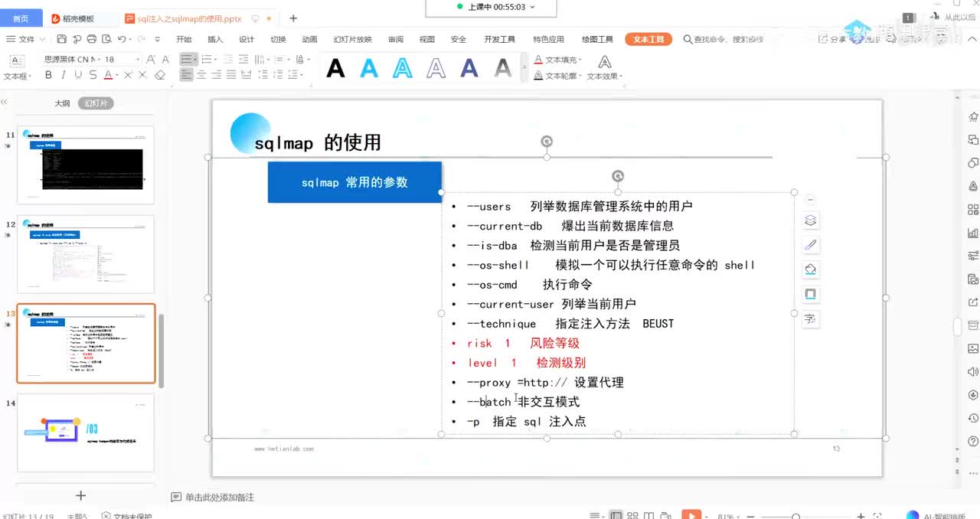Click the notes area 单击此处添加备注
The image size is (980, 519).
point(220,497)
